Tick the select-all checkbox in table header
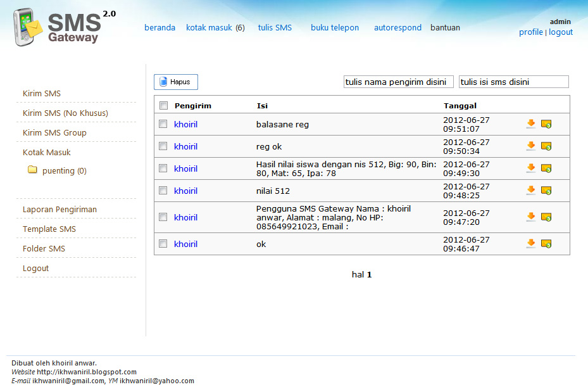The image size is (588, 387). (x=163, y=106)
